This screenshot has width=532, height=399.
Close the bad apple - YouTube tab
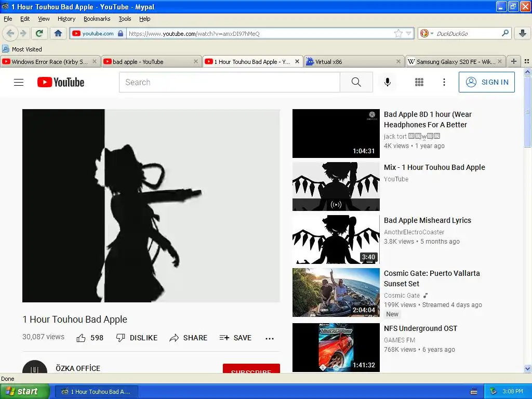pos(196,61)
